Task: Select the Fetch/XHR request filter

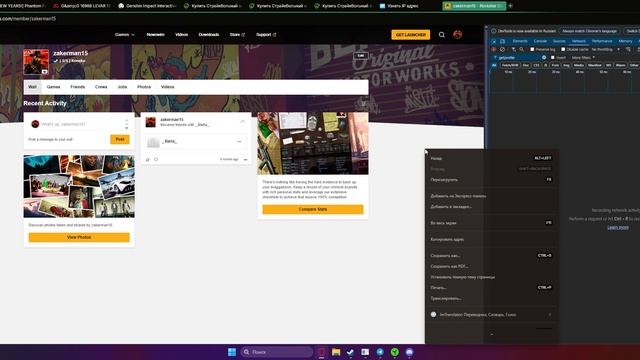Action: [x=510, y=65]
